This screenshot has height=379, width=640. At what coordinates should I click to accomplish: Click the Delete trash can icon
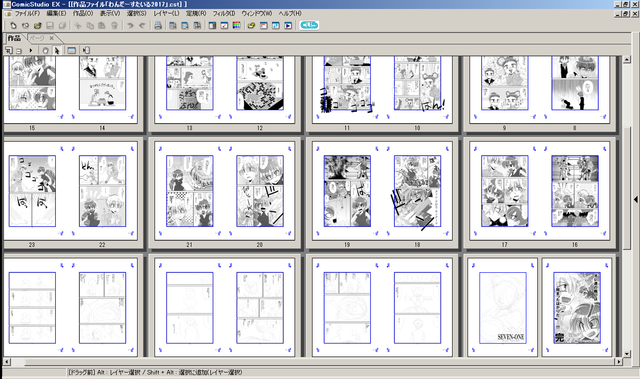click(x=114, y=26)
